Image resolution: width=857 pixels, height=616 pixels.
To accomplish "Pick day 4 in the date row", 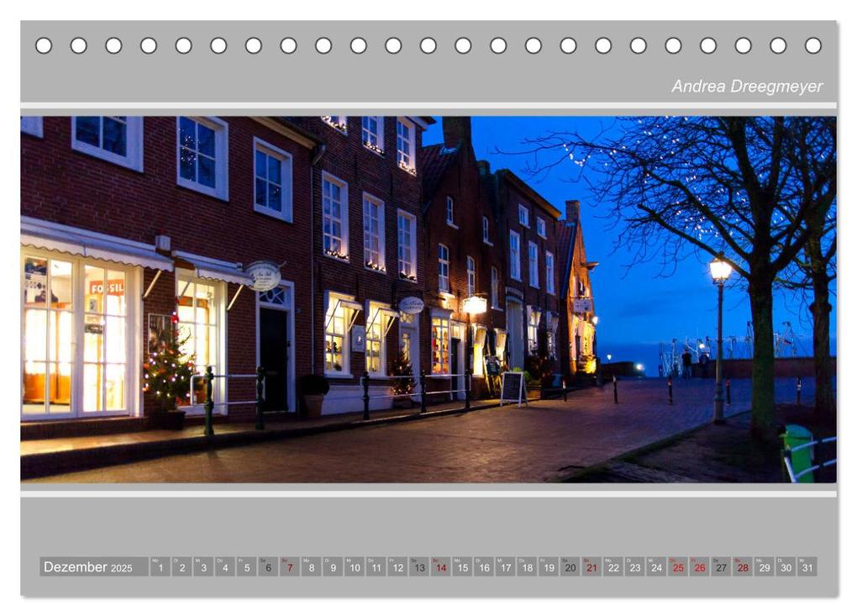I will pos(225,566).
